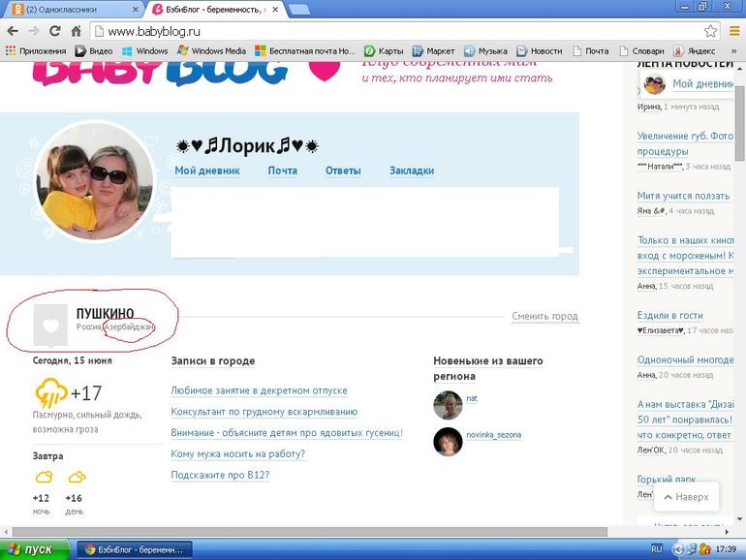
Task: Open the Словари bookmark folder
Action: point(641,51)
